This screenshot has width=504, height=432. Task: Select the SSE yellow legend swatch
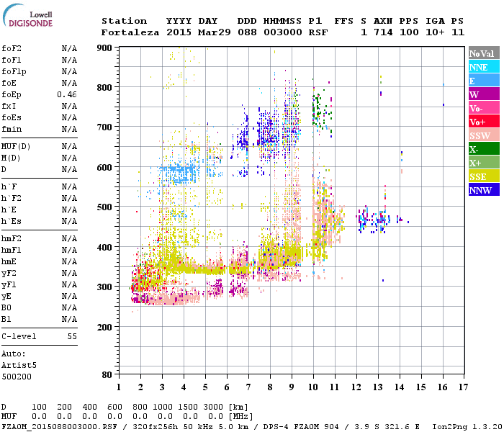(x=482, y=176)
